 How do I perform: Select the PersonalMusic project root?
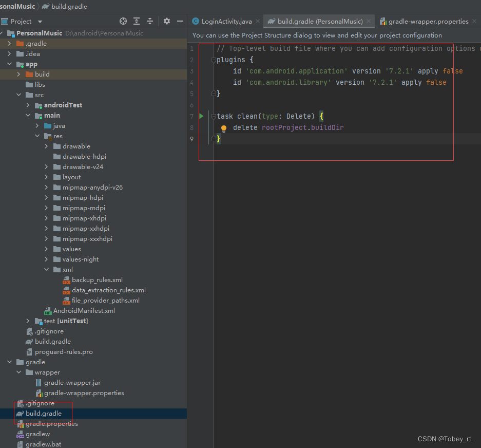point(39,33)
